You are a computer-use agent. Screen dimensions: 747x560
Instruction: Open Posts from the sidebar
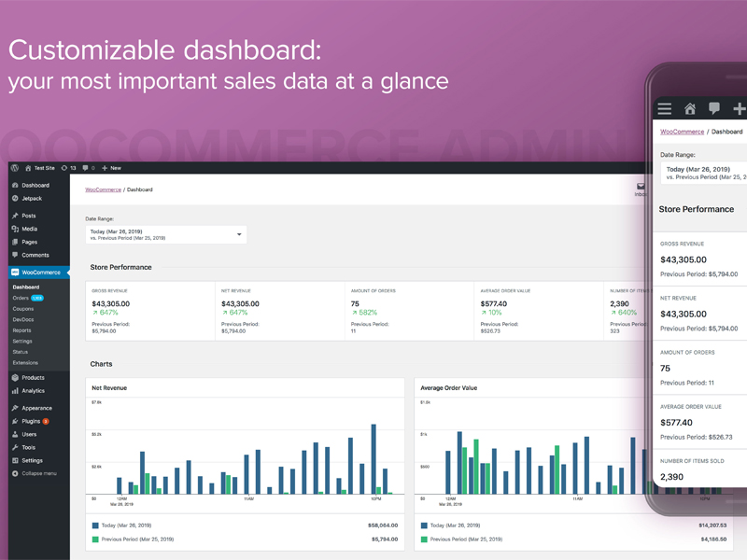pyautogui.click(x=29, y=216)
